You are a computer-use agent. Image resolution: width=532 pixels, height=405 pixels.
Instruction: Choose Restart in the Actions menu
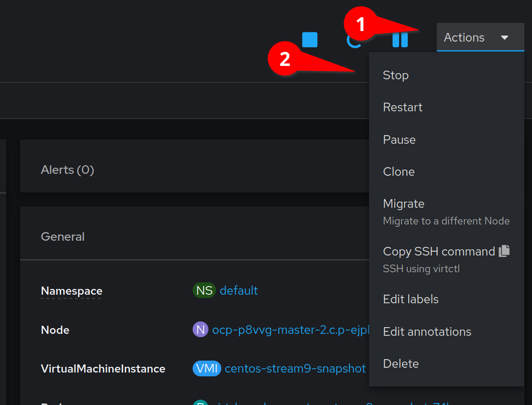(x=403, y=107)
